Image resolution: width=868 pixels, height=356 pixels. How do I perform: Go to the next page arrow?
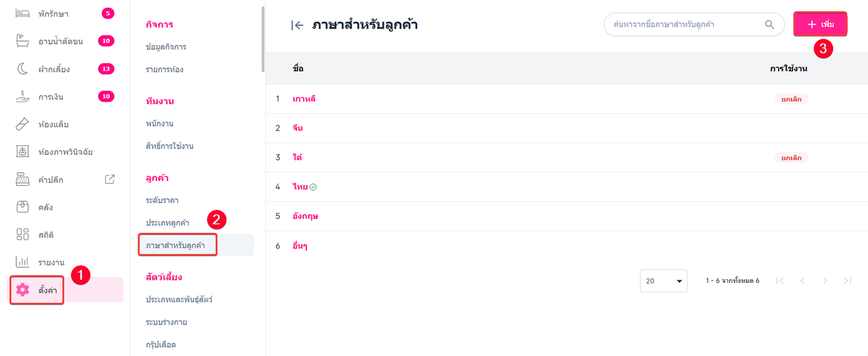825,280
